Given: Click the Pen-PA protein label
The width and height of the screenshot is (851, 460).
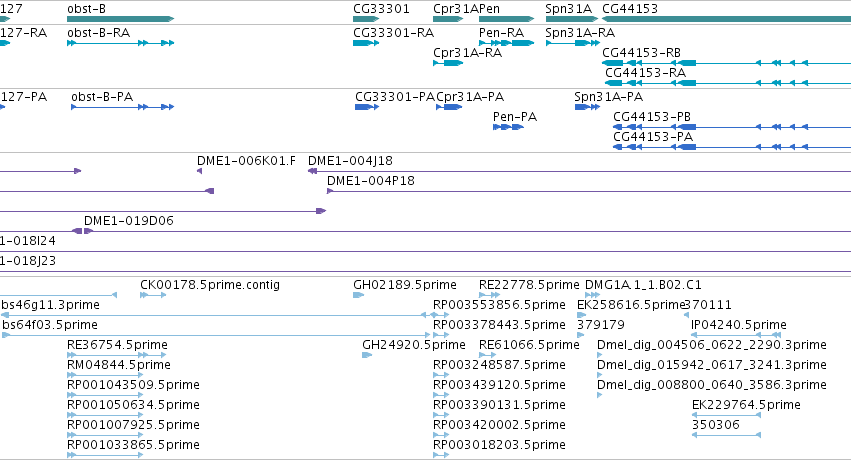Looking at the screenshot, I should coord(515,117).
